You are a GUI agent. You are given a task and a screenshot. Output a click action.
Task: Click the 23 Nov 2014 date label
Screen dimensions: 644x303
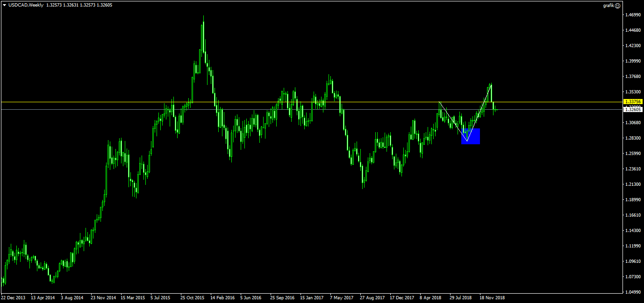point(103,297)
